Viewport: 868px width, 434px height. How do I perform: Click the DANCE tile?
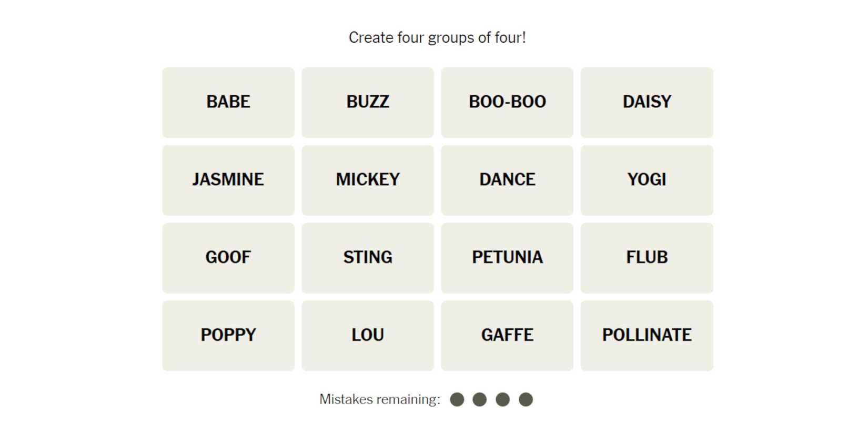tap(507, 180)
